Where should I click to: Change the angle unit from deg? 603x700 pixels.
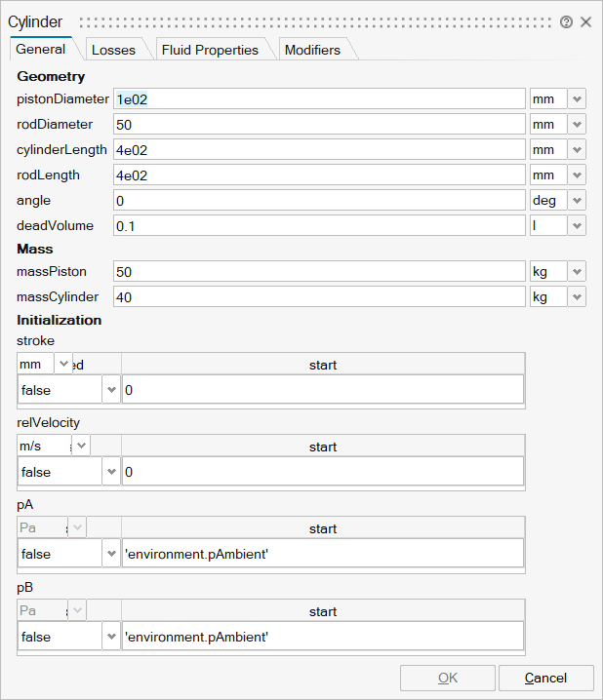(x=577, y=201)
